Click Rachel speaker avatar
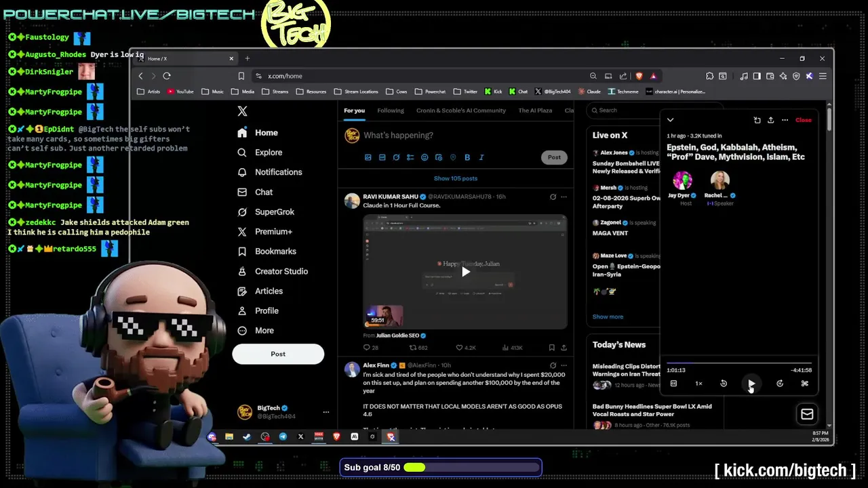Screen dimensions: 868x488 (x=719, y=180)
